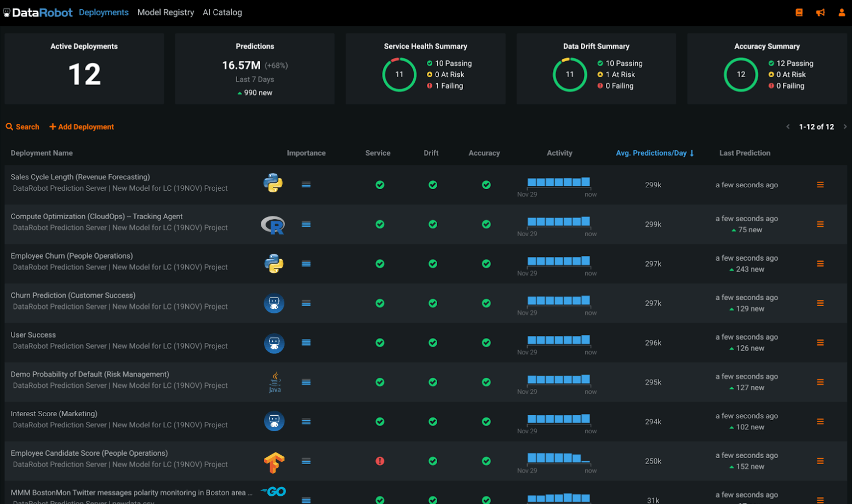
Task: Click importance indicator for Compute Optimization
Action: [x=306, y=224]
